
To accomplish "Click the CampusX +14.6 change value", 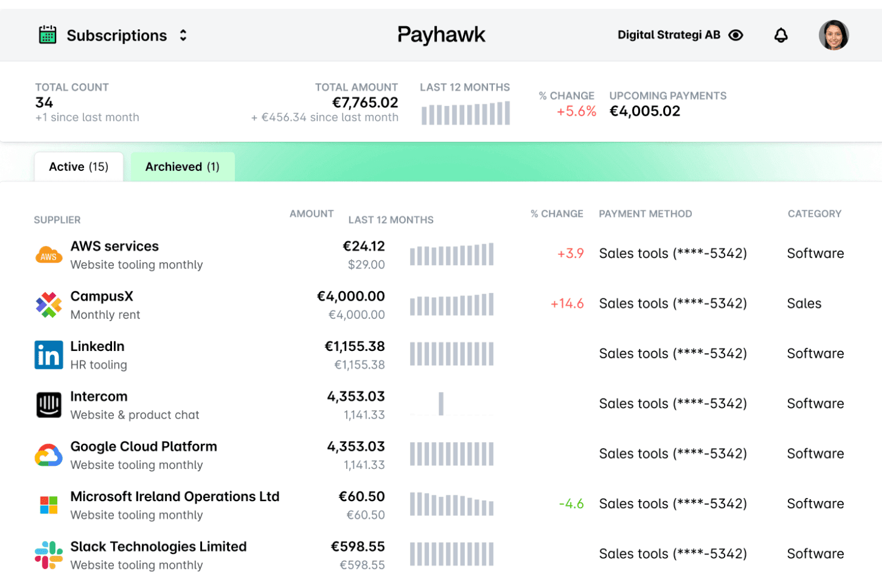I will click(567, 304).
